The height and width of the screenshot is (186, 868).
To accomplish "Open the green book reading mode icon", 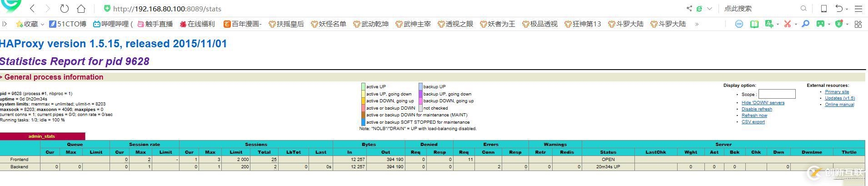I will [754, 24].
